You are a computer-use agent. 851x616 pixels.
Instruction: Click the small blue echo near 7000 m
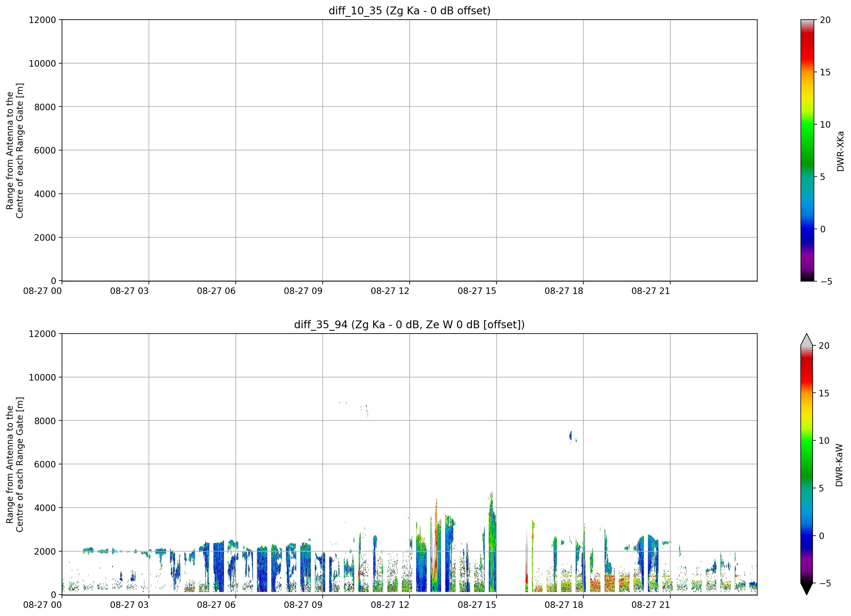coord(571,436)
